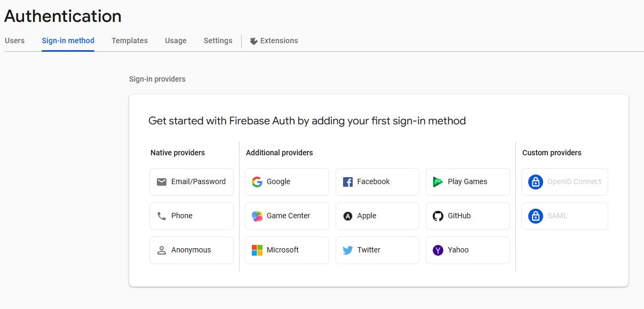Click the Yahoo logo icon
644x309 pixels.
(x=438, y=250)
